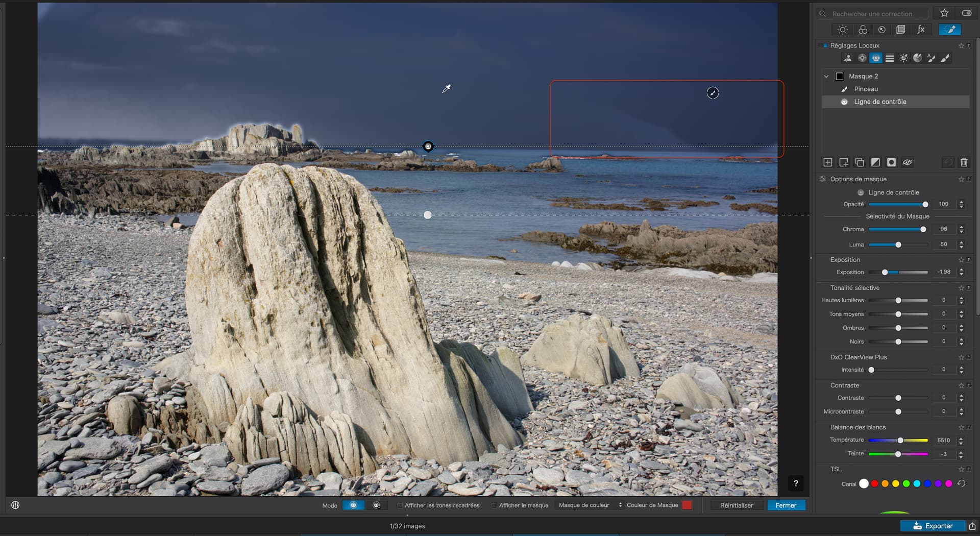
Task: Click the Réinitialiser button
Action: (x=736, y=505)
